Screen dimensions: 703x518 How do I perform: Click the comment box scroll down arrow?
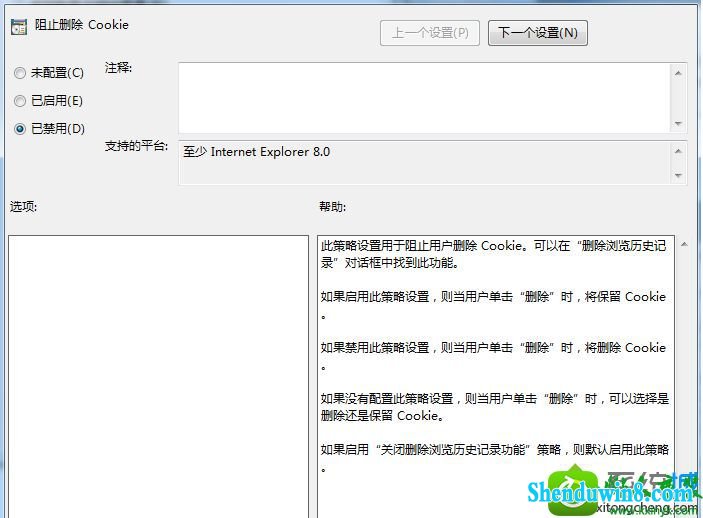pyautogui.click(x=678, y=123)
